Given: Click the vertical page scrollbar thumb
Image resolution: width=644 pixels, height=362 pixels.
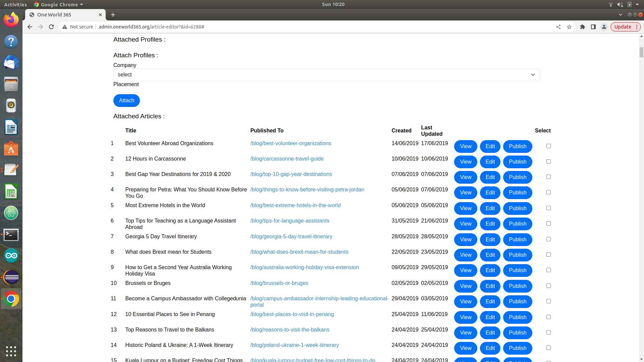Looking at the screenshot, I should pyautogui.click(x=641, y=52).
